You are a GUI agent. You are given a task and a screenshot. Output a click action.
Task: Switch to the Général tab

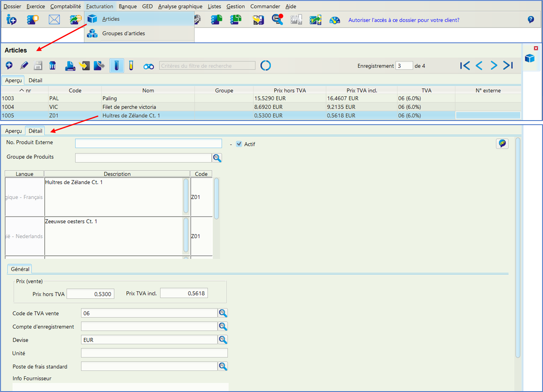(x=20, y=269)
